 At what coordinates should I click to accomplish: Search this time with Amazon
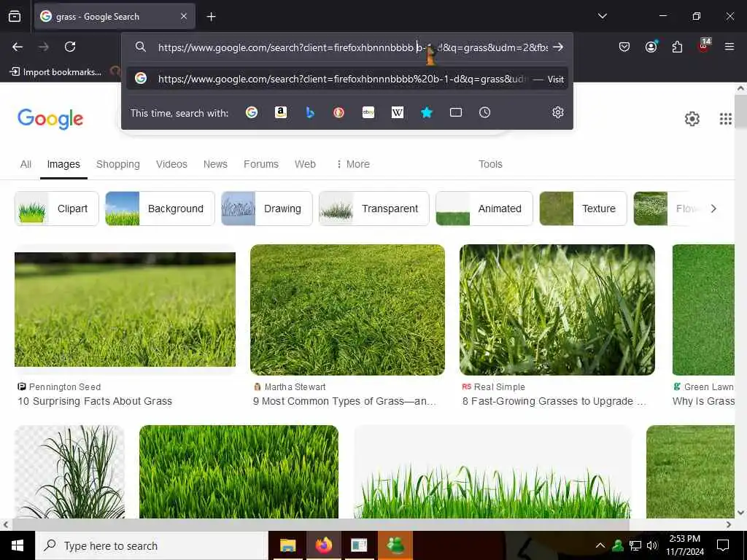click(281, 112)
